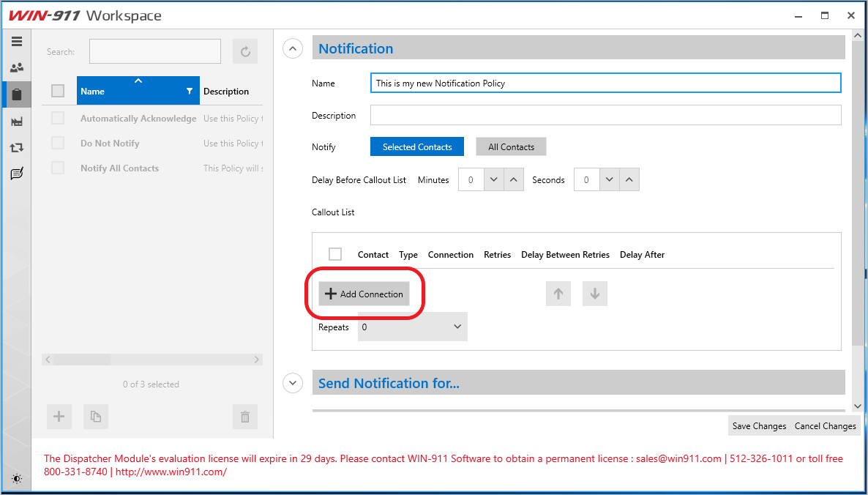The width and height of the screenshot is (868, 495).
Task: Click the filter funnel on Name column
Action: tap(190, 91)
